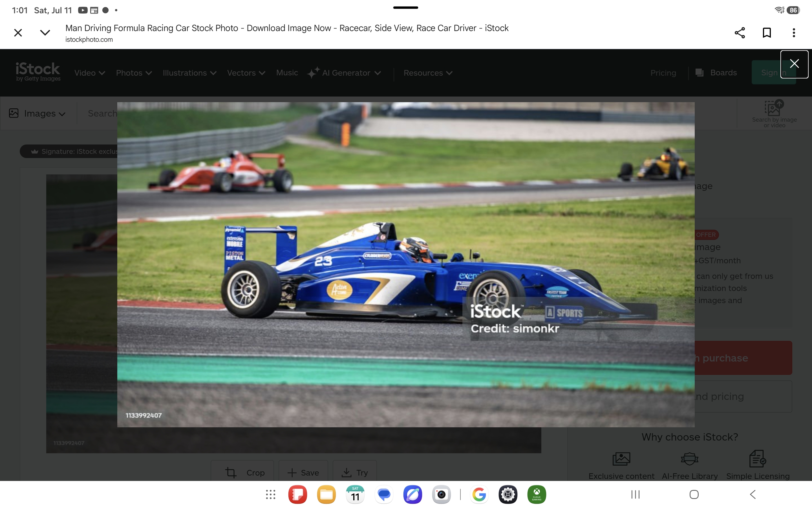The height and width of the screenshot is (508, 812).
Task: Open the Calendar app in taskbar
Action: tap(355, 494)
